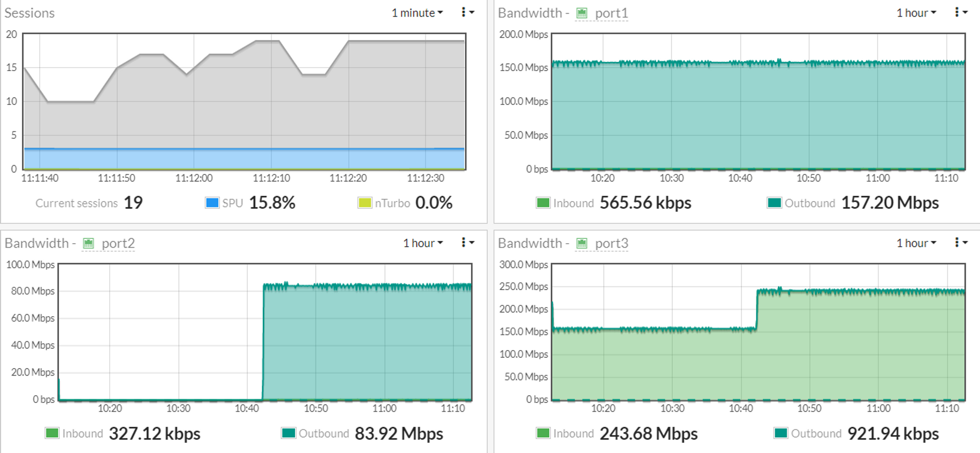Viewport: 980px width, 453px height.
Task: Toggle port1 Inbound legend swatch
Action: tap(543, 202)
